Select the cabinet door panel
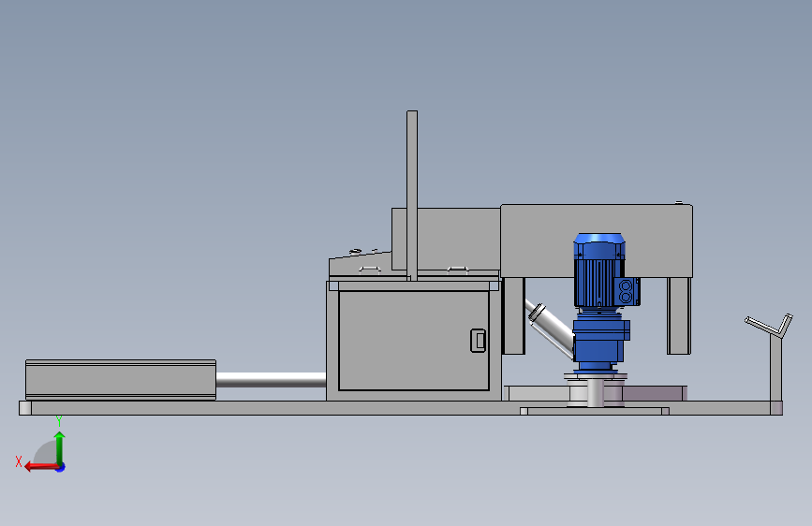812x526 pixels. pos(414,340)
